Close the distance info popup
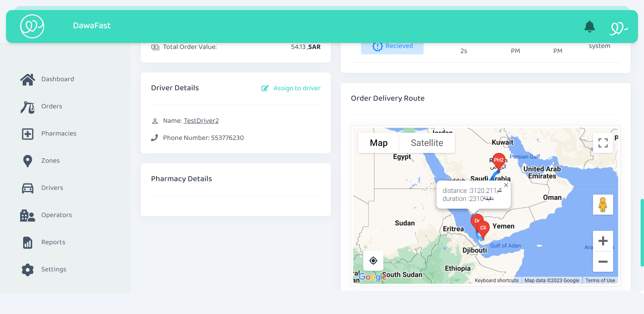 pyautogui.click(x=506, y=185)
